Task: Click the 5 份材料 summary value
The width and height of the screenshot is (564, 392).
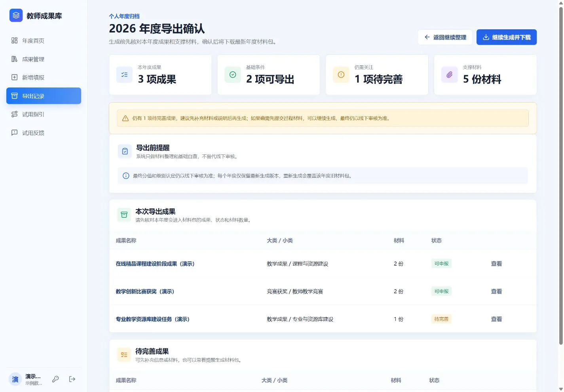Action: pyautogui.click(x=482, y=79)
